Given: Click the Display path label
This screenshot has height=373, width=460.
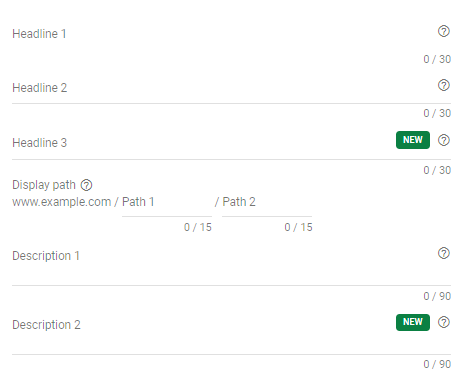Looking at the screenshot, I should tap(44, 185).
